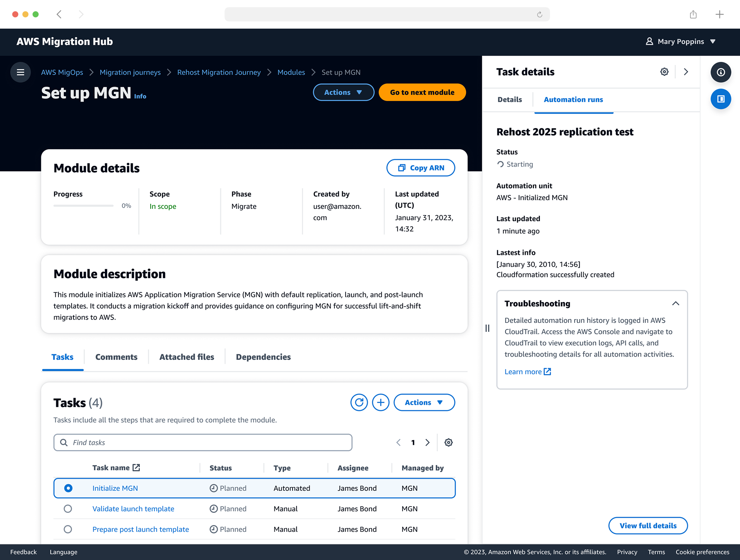Click the Type column header
The image size is (740, 560).
[282, 468]
